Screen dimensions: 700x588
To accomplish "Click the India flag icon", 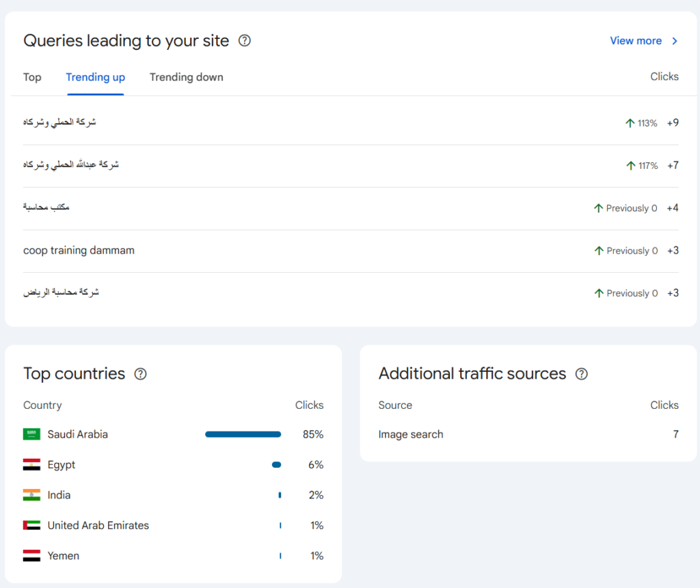I will pyautogui.click(x=31, y=495).
